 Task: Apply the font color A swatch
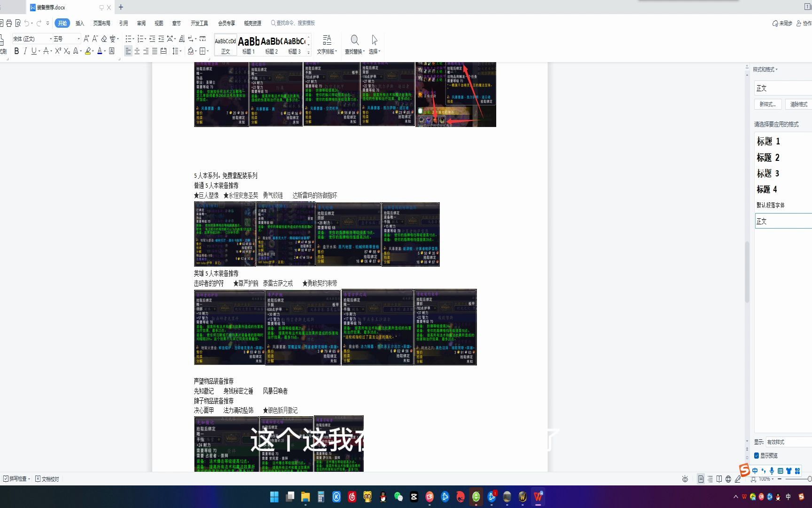coord(100,51)
